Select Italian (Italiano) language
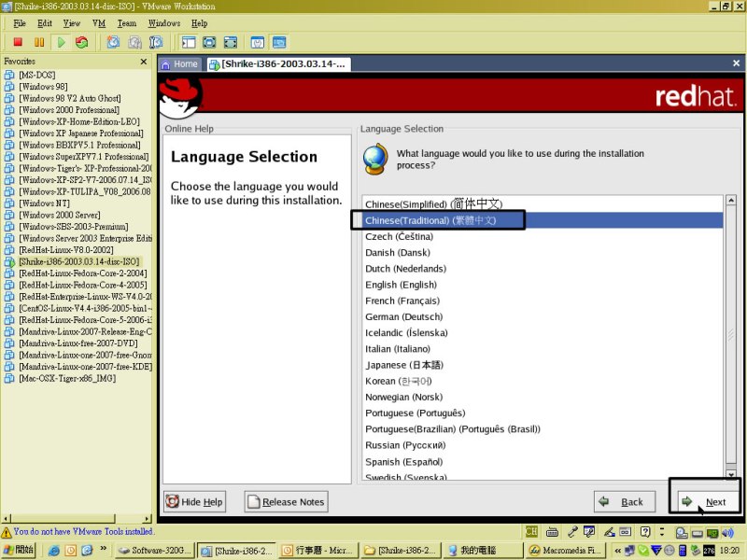The height and width of the screenshot is (560, 747). click(x=543, y=348)
